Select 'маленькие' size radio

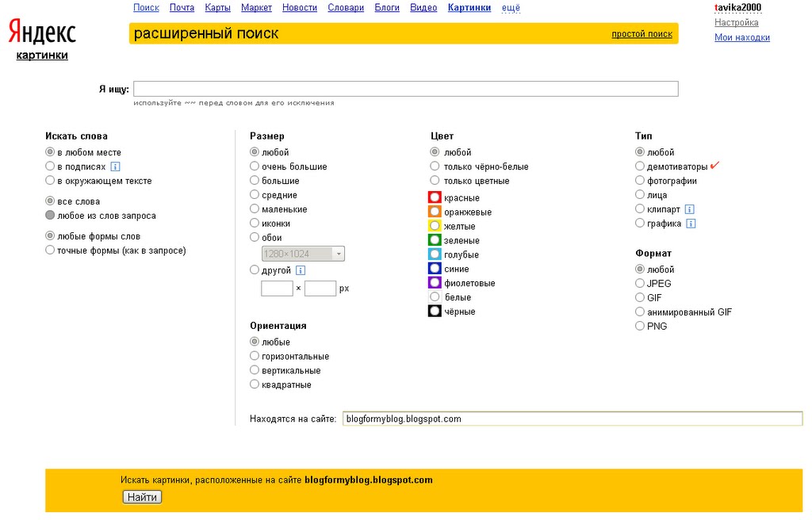(x=255, y=208)
